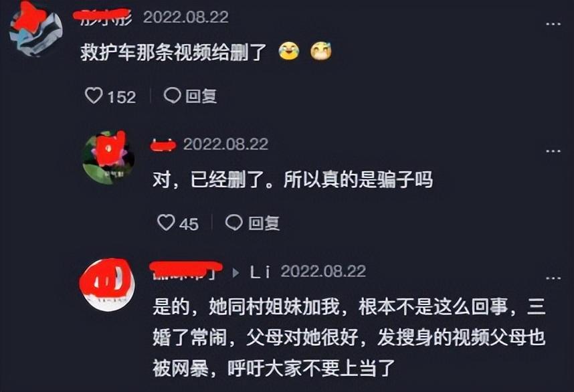Open the three-dot menu for the top comment
The height and width of the screenshot is (392, 574).
[x=553, y=24]
